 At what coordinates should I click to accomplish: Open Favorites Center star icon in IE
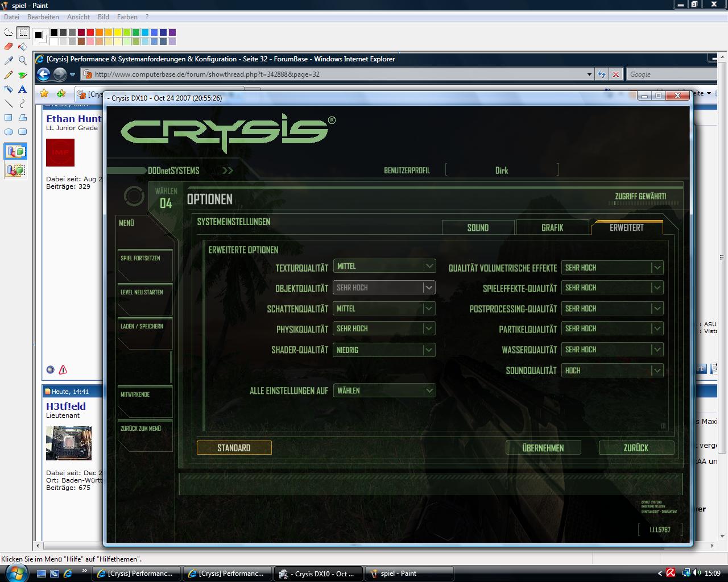44,93
